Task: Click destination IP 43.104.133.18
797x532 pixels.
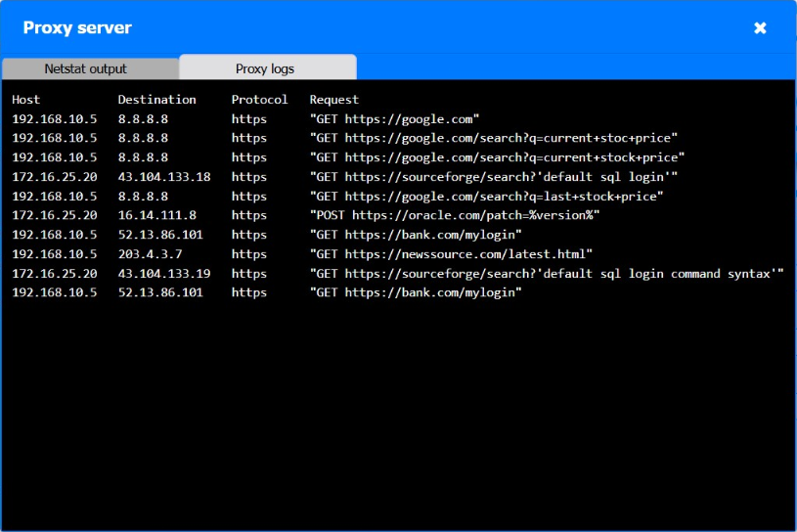Action: point(164,177)
